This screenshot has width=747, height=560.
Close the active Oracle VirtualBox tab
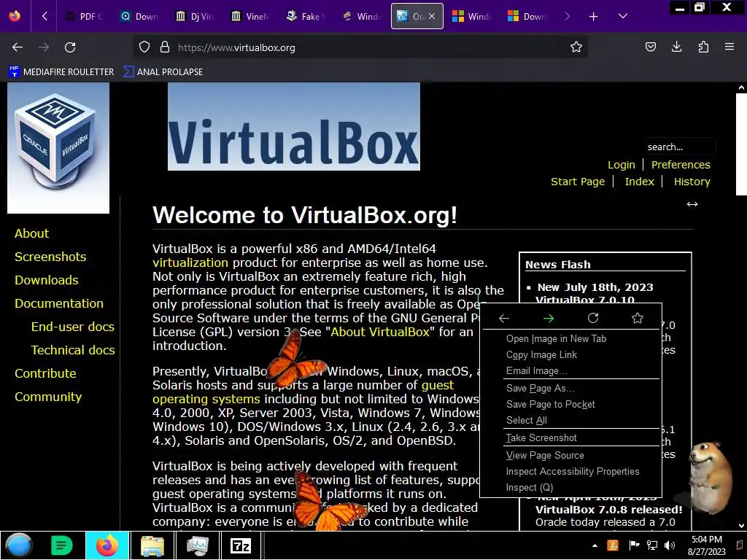click(432, 16)
